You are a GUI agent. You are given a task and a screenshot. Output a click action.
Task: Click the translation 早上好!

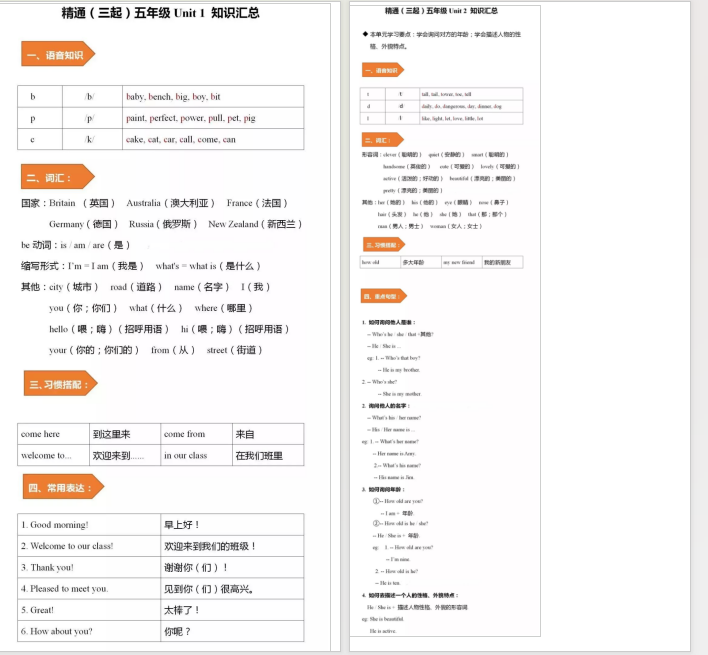(232, 525)
